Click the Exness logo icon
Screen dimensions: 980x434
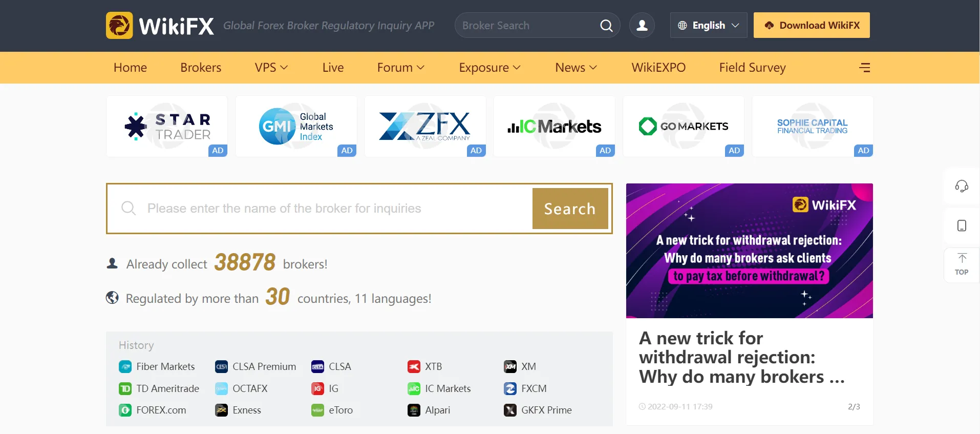222,410
